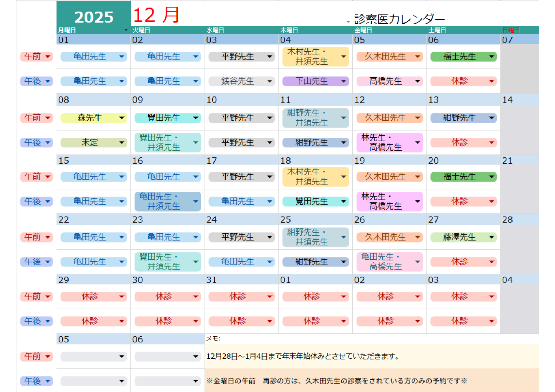The image size is (555, 392).
Task: Select the 12 月 month title
Action: click(x=156, y=15)
